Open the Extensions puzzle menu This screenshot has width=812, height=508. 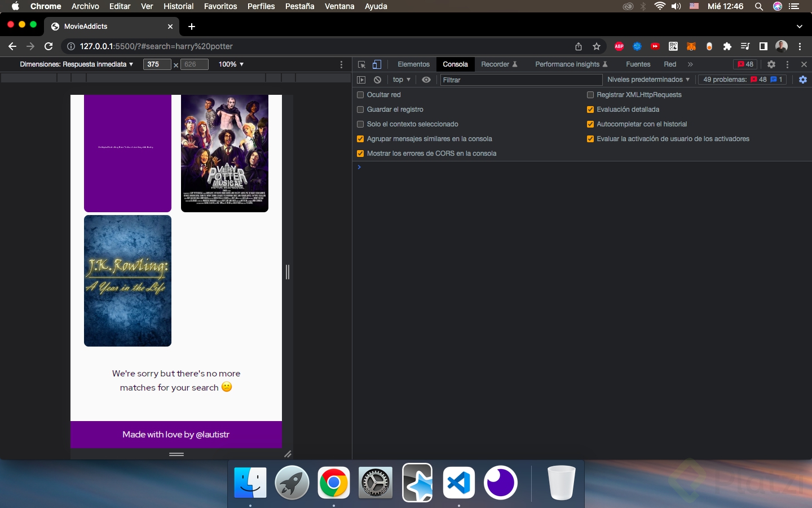coord(727,46)
